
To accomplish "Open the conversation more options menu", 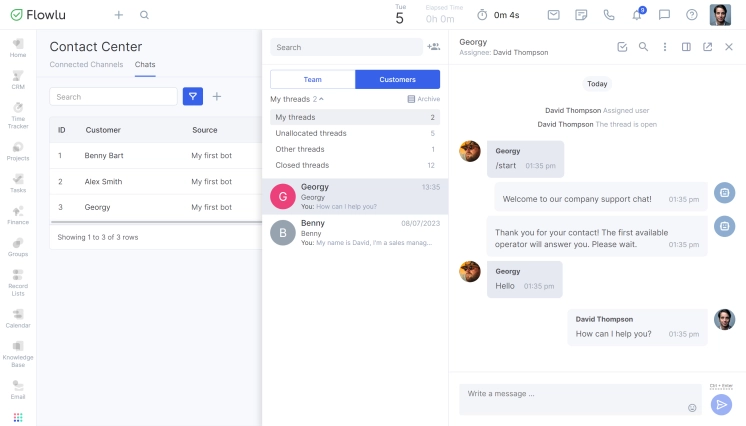I will 665,47.
